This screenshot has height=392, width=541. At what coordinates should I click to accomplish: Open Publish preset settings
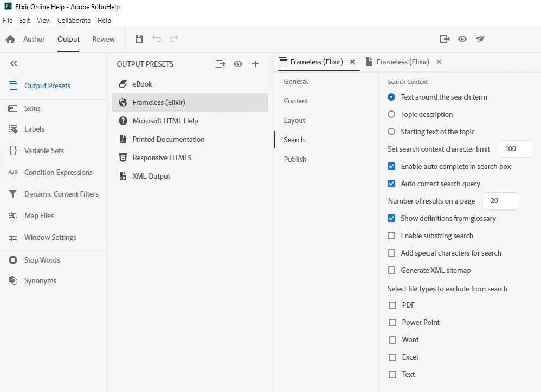[295, 160]
